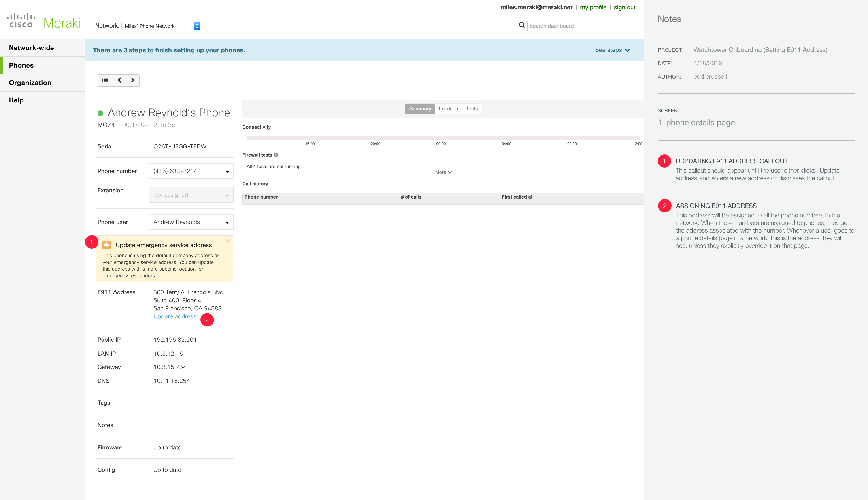
Task: Go to next phone with right chevron
Action: tap(133, 80)
